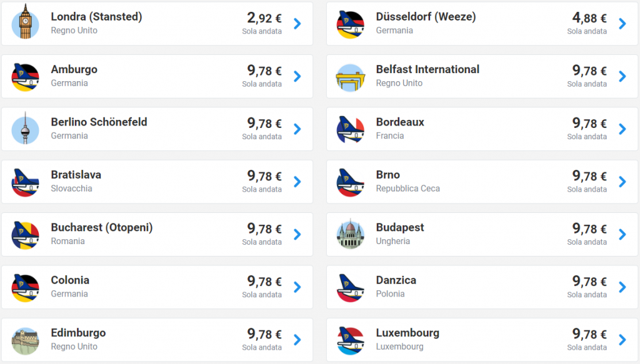Expand the Colonia flight chevron

(297, 287)
